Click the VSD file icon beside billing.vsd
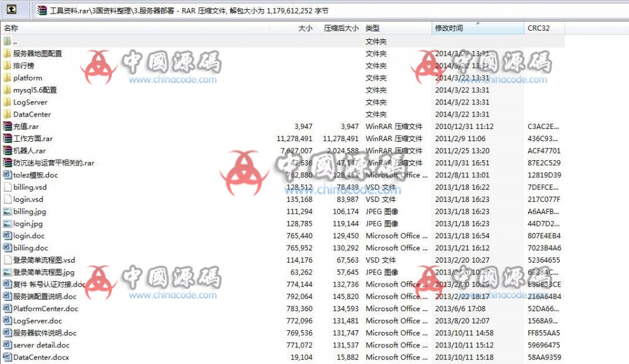Screen dimensions: 629x364 [8, 187]
